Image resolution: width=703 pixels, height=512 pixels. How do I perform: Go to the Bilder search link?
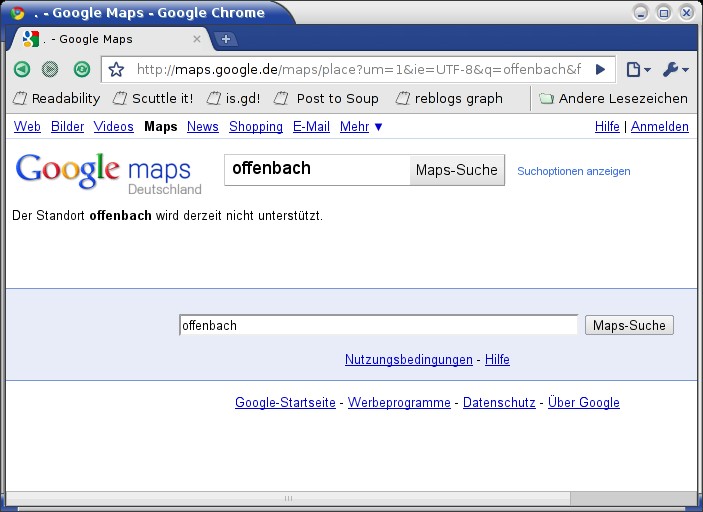point(67,127)
